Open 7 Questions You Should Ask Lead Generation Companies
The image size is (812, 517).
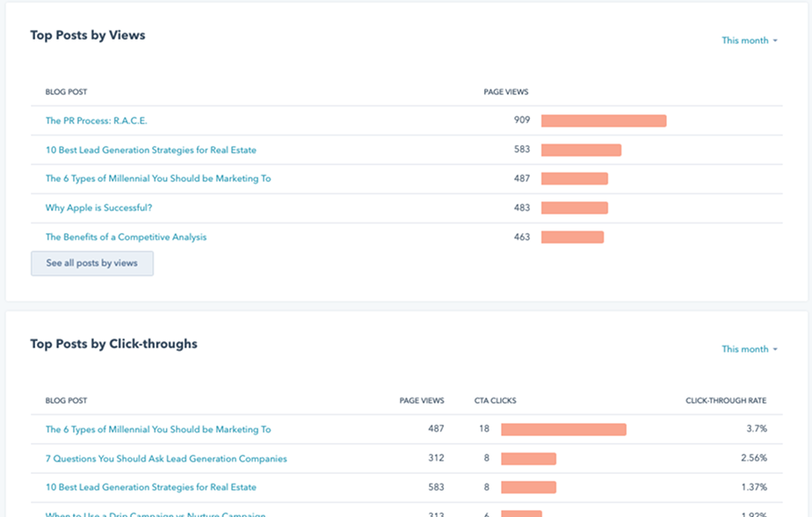166,458
